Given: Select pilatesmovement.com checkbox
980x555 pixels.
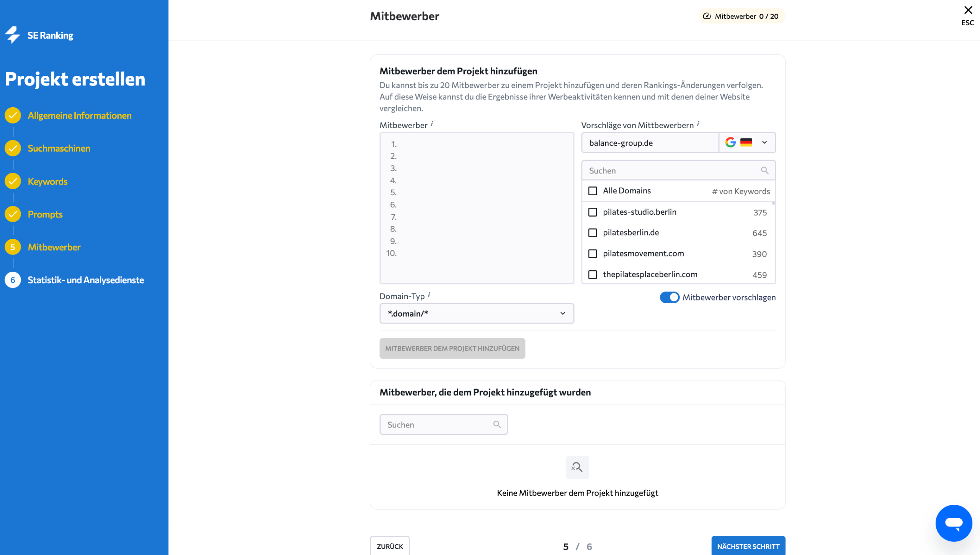Looking at the screenshot, I should [x=593, y=253].
